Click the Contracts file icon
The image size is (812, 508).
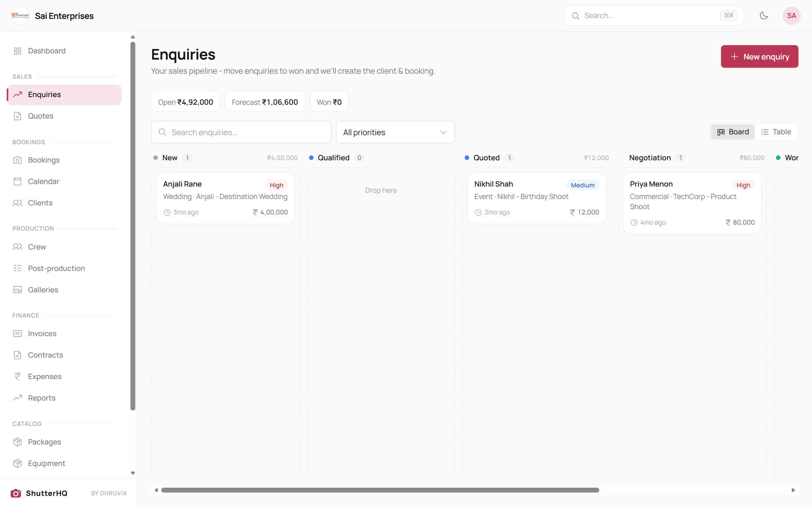(x=17, y=355)
